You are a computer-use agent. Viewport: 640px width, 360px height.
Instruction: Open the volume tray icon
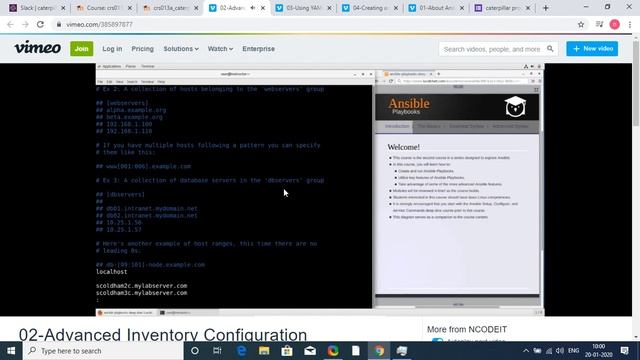(560, 351)
